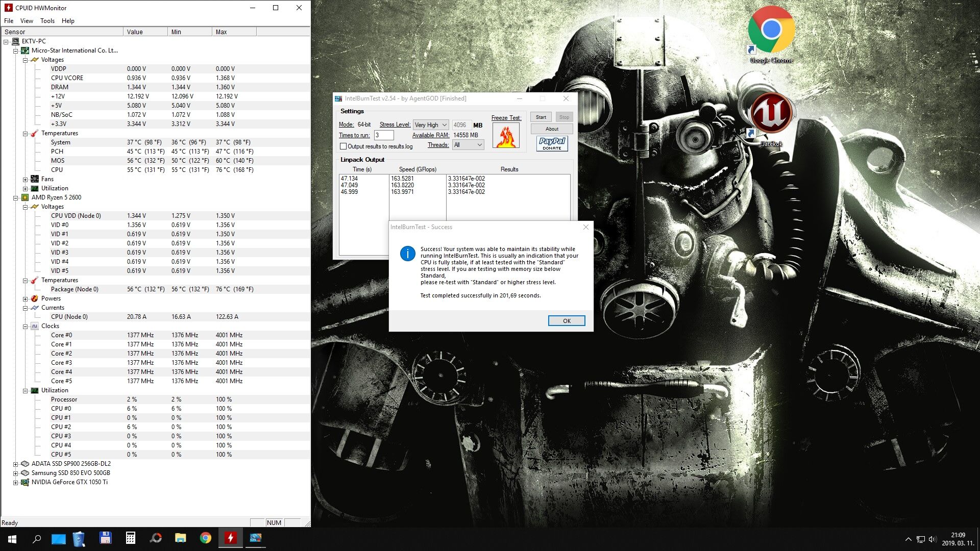Expand the Fans tree node
980x551 pixels.
click(x=25, y=180)
